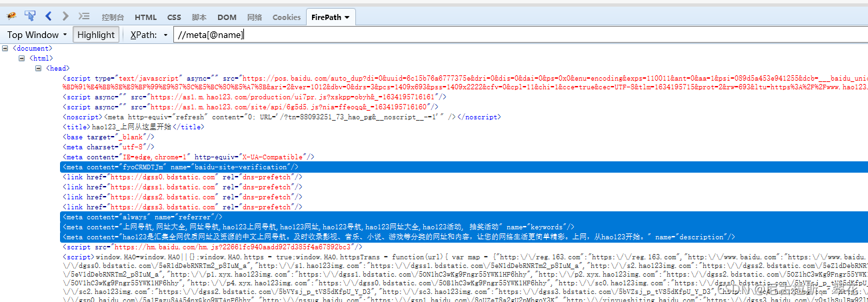Viewport: 868px width, 302px height.
Task: Go forward with the right arrow
Action: [x=65, y=16]
